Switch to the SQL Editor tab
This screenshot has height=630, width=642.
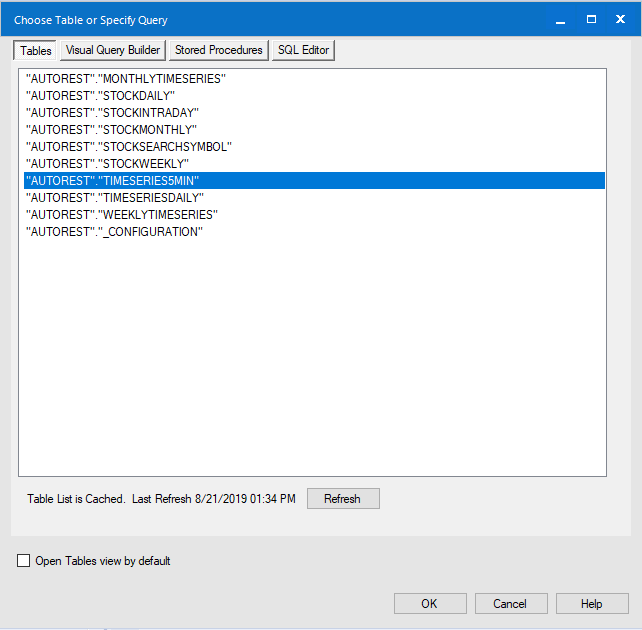point(303,50)
